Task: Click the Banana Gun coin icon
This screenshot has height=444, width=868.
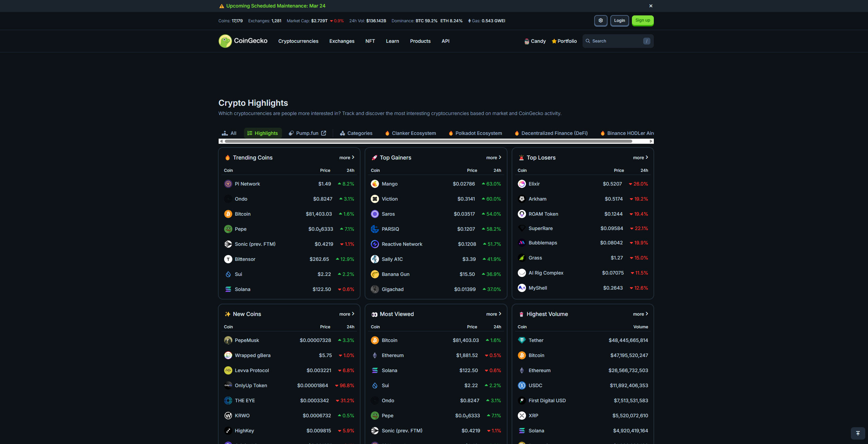Action: (375, 274)
